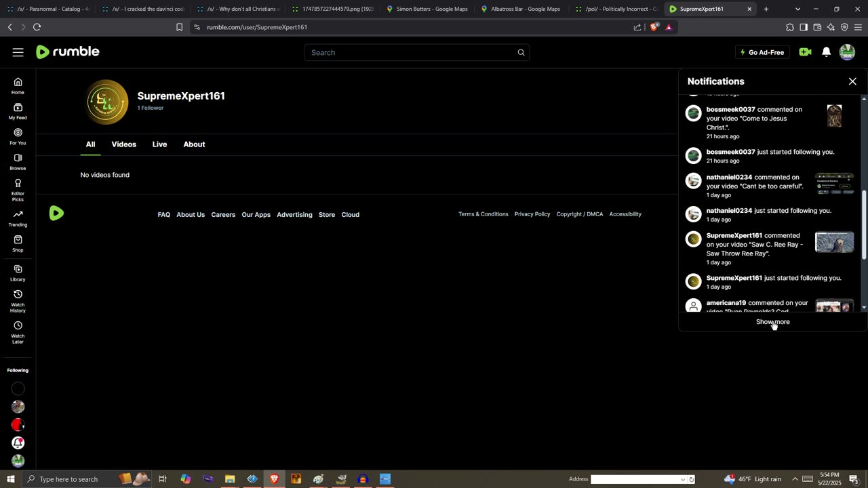Screen dimensions: 868x488
Task: Go to Home in sidebar
Action: tap(18, 86)
